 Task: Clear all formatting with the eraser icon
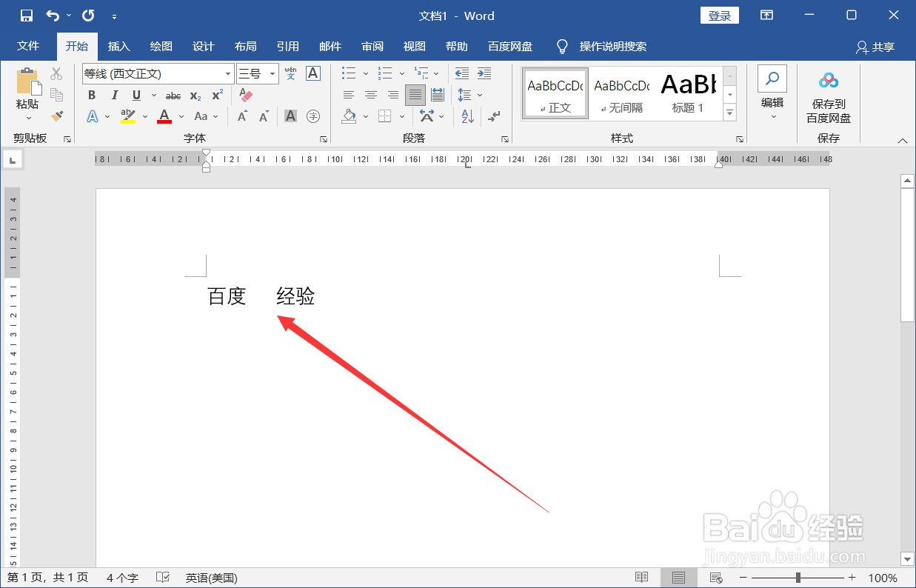click(x=247, y=96)
